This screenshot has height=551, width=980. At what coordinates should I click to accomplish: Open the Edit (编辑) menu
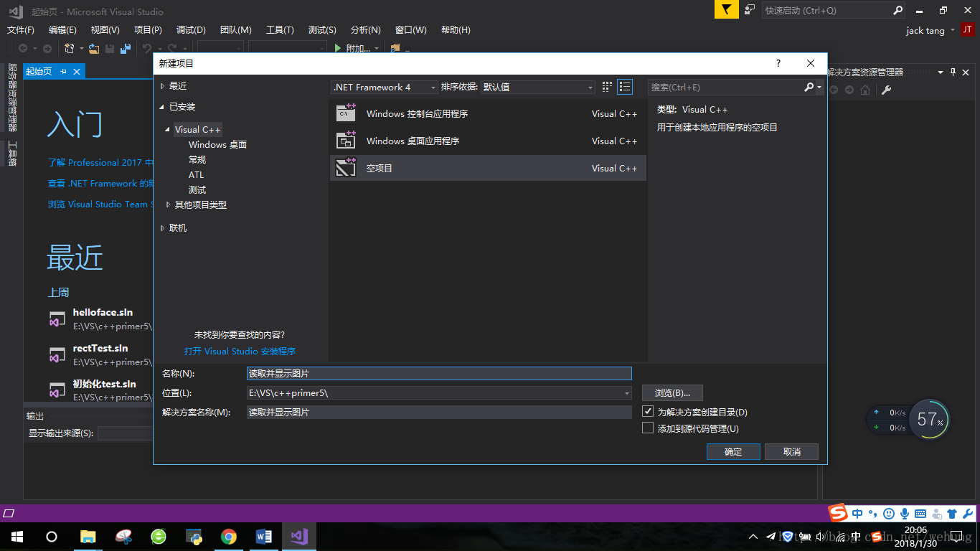pos(62,29)
